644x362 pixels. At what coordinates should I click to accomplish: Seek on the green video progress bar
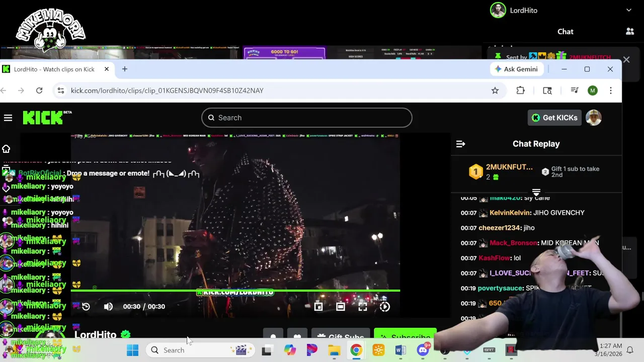coord(235,290)
